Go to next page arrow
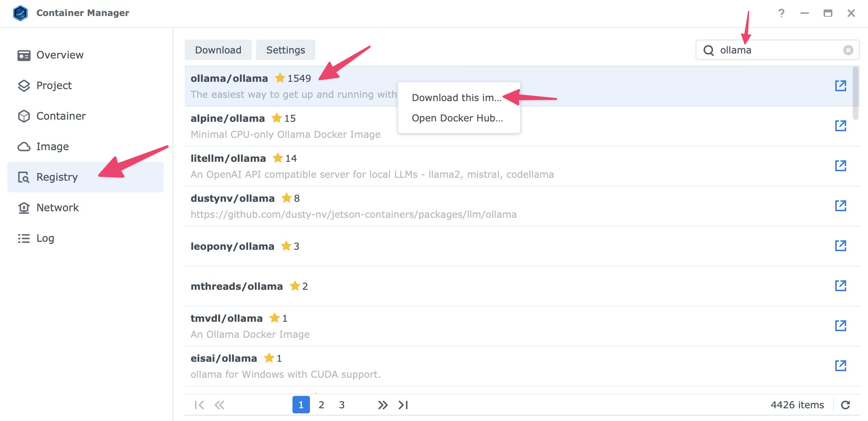The height and width of the screenshot is (421, 868). pos(382,405)
